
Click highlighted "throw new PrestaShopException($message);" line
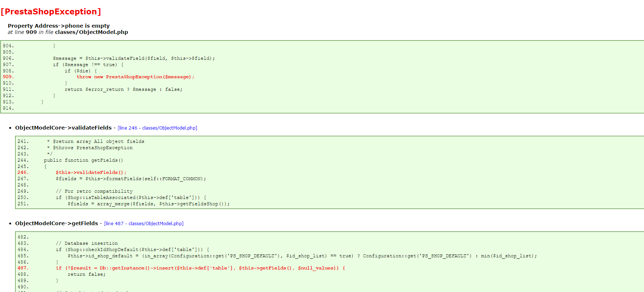tap(136, 77)
